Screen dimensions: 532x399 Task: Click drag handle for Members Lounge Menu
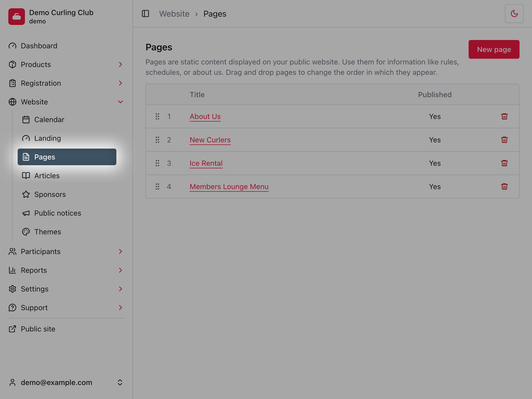157,187
